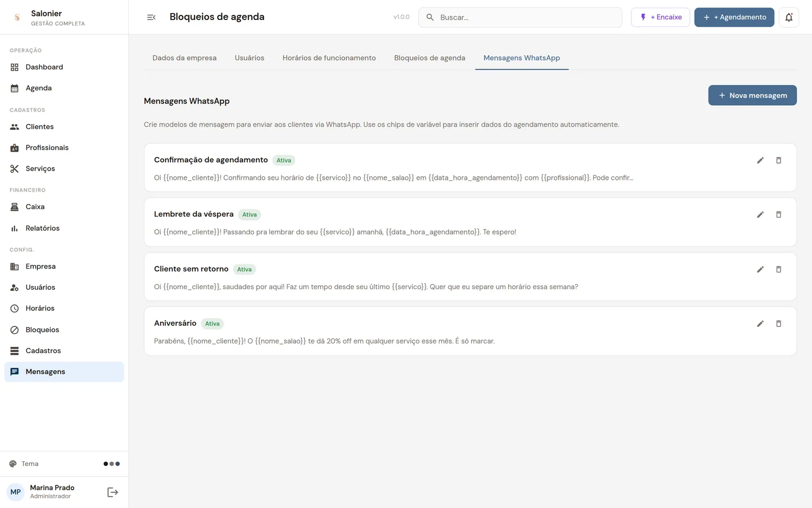
Task: Click Ativa badge on Aniversário
Action: click(x=212, y=324)
